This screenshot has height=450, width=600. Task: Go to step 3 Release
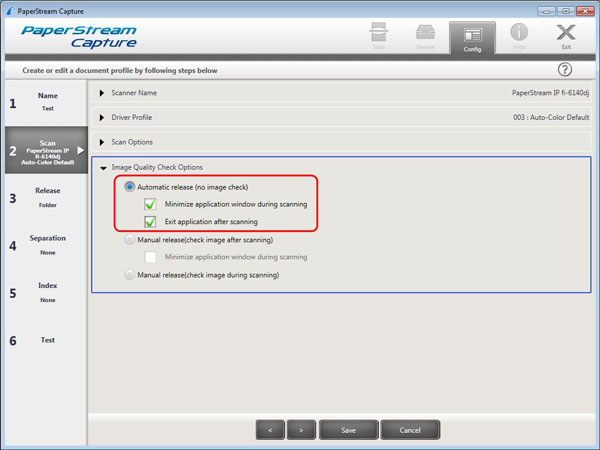(x=46, y=198)
